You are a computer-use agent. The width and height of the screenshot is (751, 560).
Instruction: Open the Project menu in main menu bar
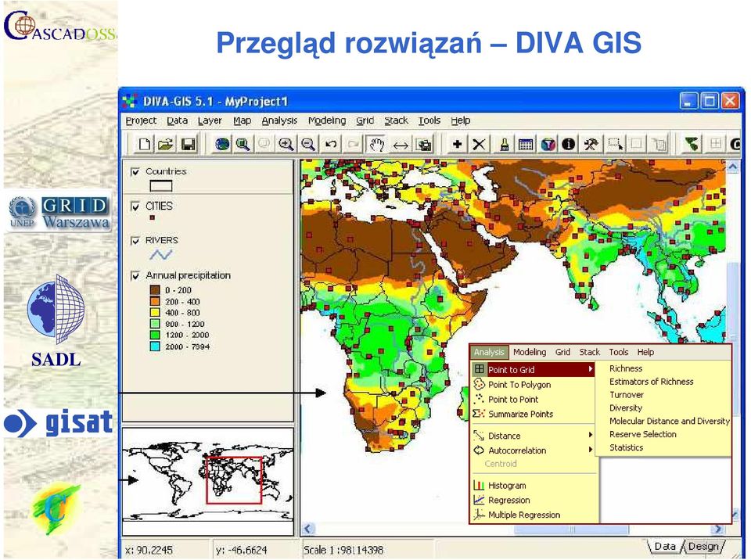coord(142,120)
